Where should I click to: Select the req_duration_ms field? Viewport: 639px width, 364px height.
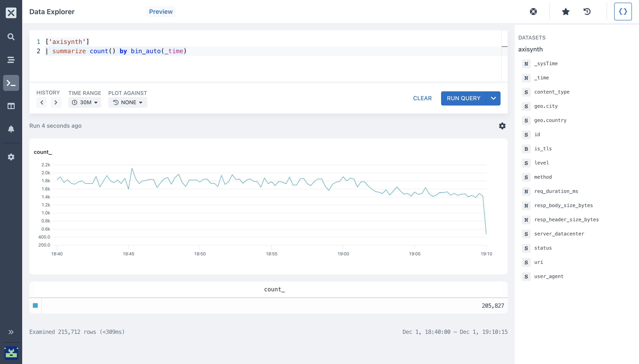[556, 192]
